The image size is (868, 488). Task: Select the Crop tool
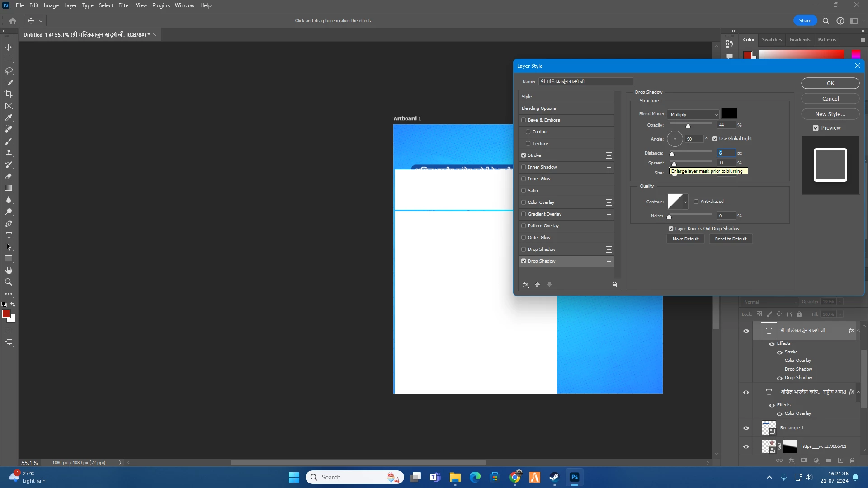(x=9, y=94)
